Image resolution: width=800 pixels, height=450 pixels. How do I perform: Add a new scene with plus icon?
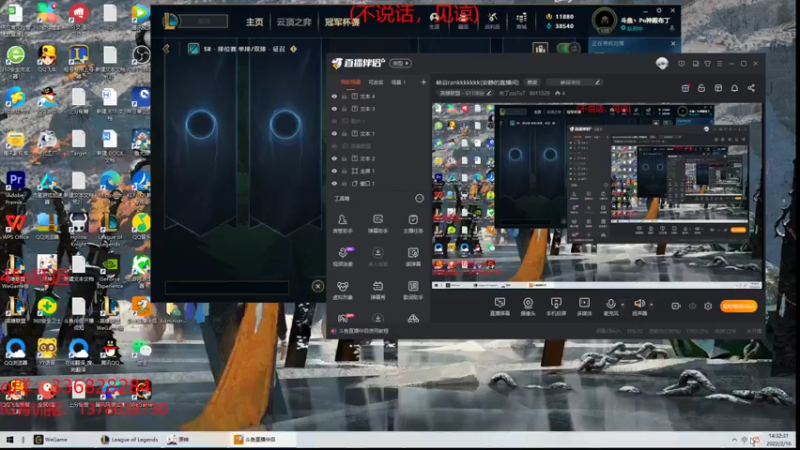[x=423, y=82]
